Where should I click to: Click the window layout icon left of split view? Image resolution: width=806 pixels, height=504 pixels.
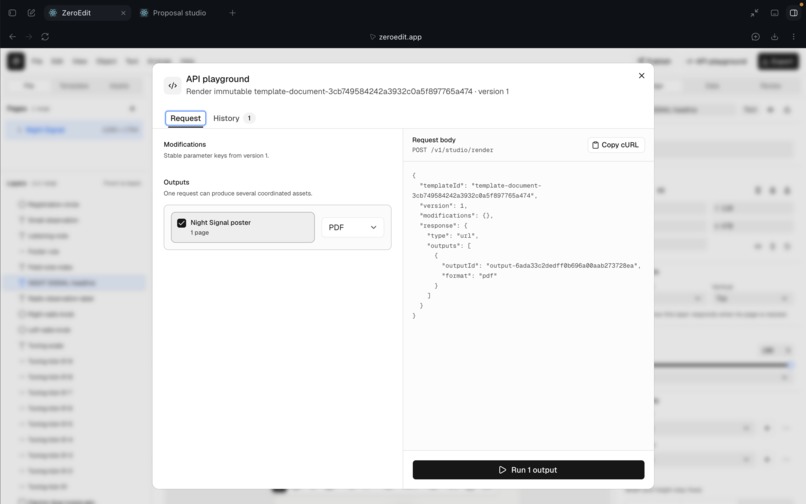(x=774, y=13)
